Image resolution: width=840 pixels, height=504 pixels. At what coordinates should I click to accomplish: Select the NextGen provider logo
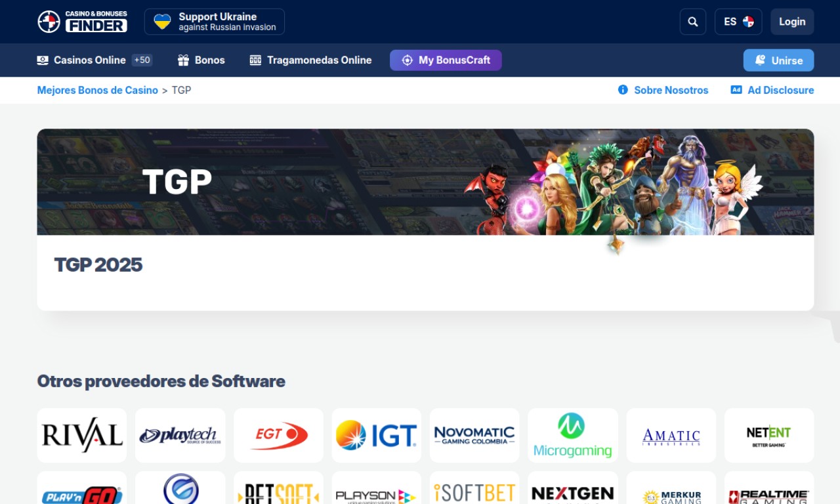(573, 488)
